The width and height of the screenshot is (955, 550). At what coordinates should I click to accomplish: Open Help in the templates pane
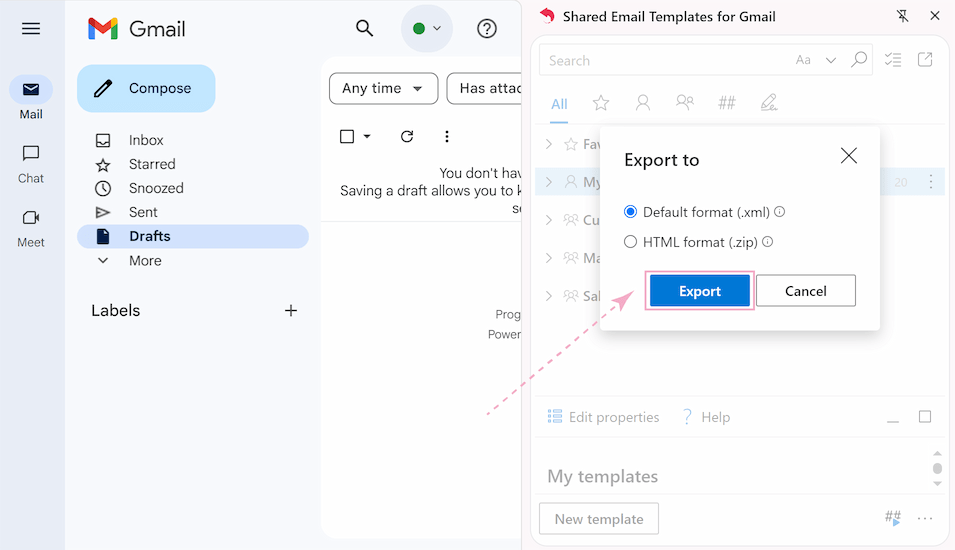click(706, 417)
